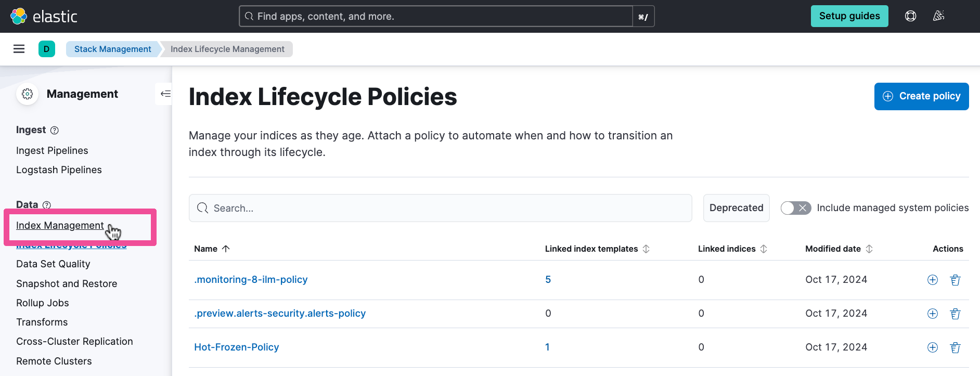Open Rollup Jobs
This screenshot has height=376, width=980.
point(43,303)
